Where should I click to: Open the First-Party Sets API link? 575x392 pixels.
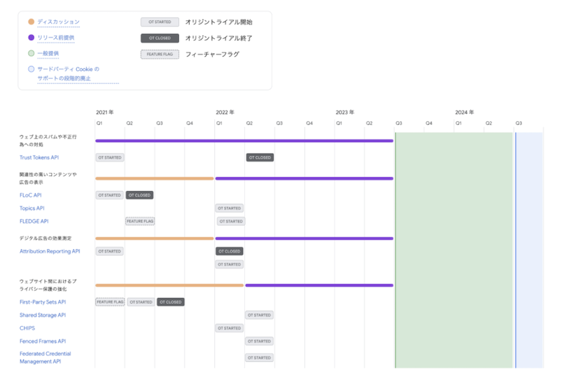coord(43,302)
